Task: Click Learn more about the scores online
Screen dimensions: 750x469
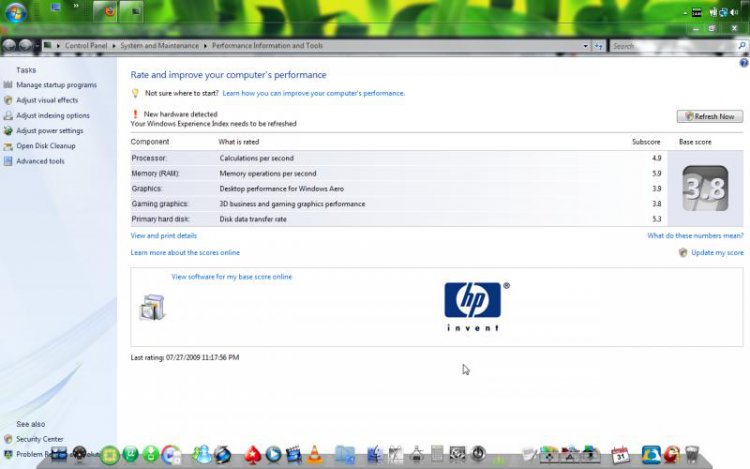Action: [x=185, y=252]
